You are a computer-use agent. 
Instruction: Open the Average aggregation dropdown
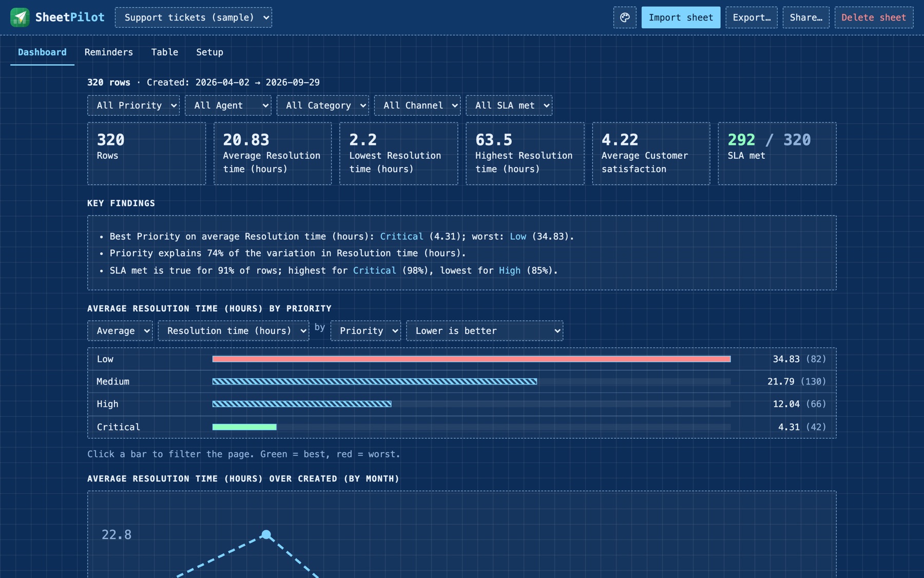pos(120,331)
